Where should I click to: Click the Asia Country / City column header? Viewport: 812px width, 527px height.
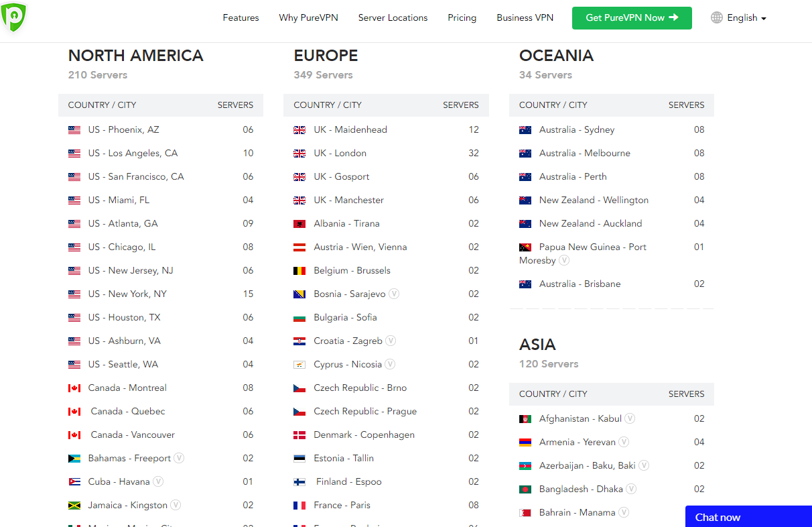[553, 394]
